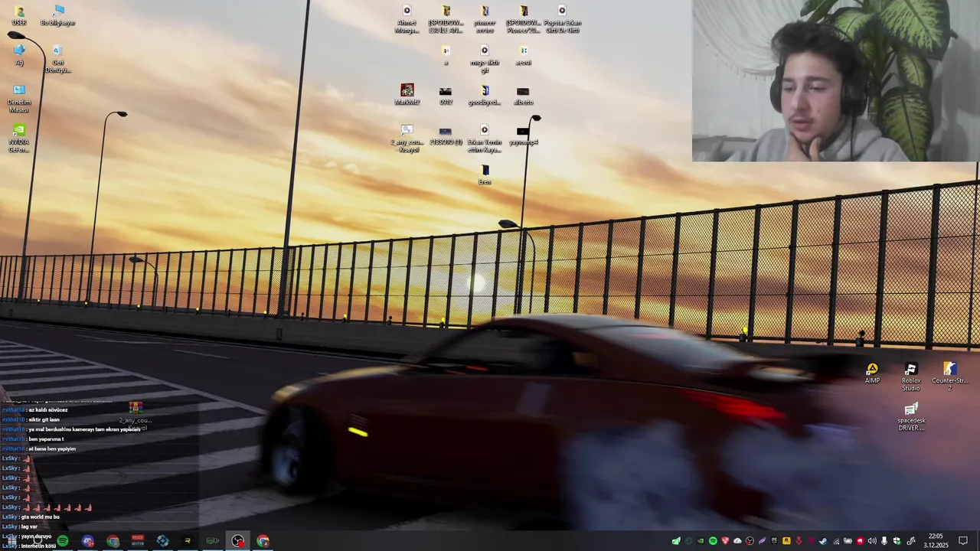Open Rockstar Games Launcher taskbar button
This screenshot has width=980, height=551.
188,541
